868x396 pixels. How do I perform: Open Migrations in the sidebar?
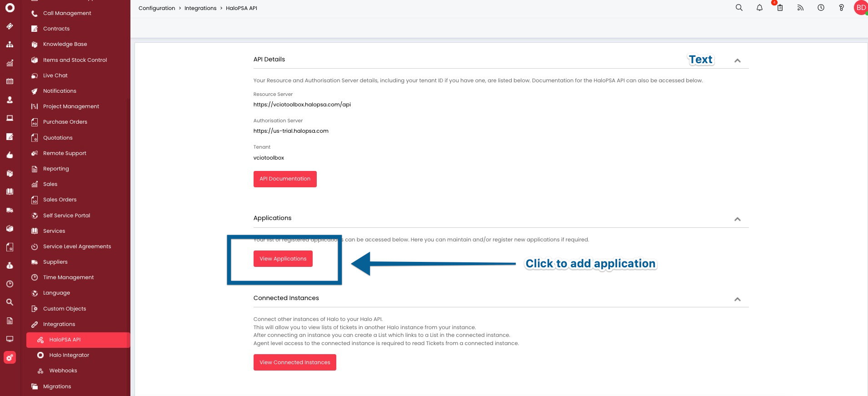click(x=57, y=386)
